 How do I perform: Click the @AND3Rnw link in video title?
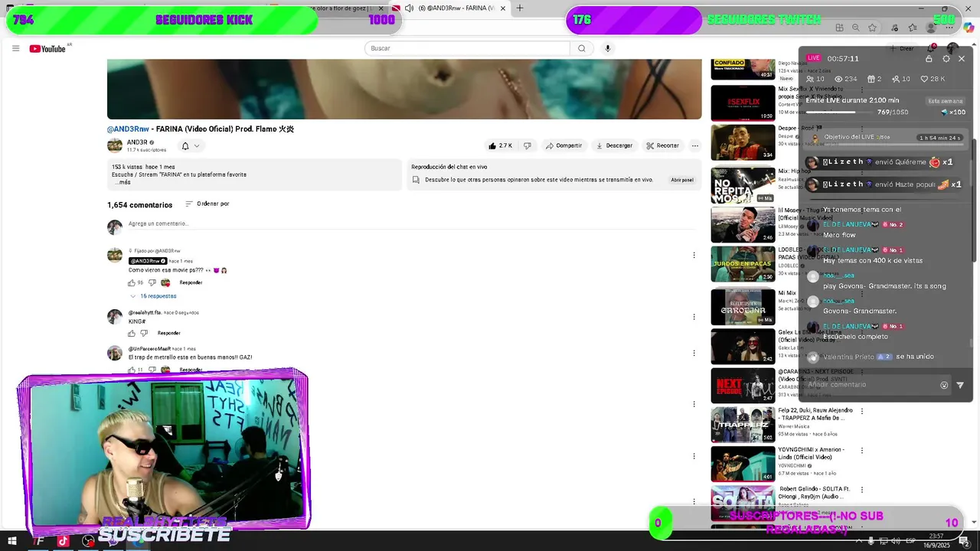coord(128,129)
